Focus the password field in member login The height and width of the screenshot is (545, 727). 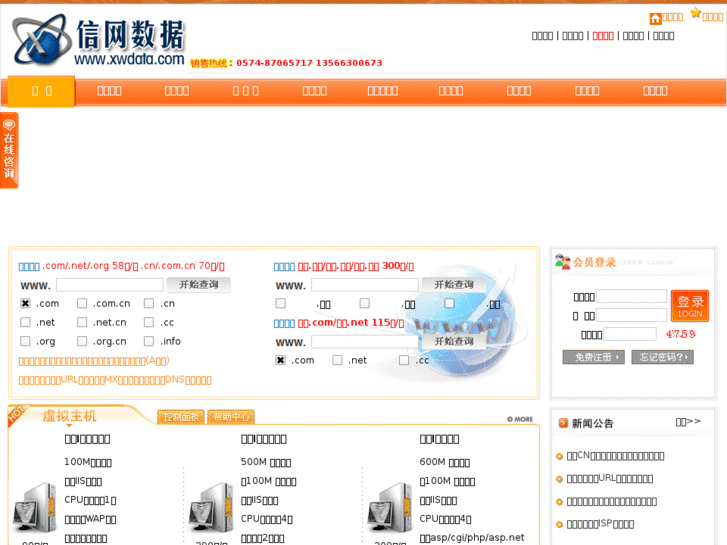click(x=631, y=315)
